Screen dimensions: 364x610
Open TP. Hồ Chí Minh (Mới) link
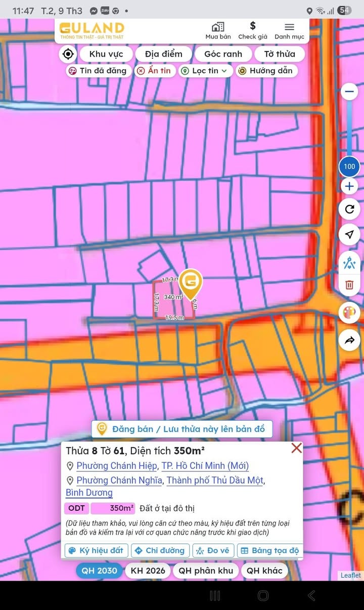(x=205, y=466)
